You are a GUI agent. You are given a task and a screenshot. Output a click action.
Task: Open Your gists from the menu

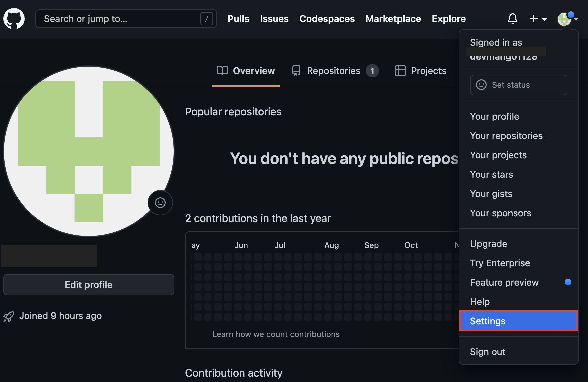pyautogui.click(x=519, y=194)
